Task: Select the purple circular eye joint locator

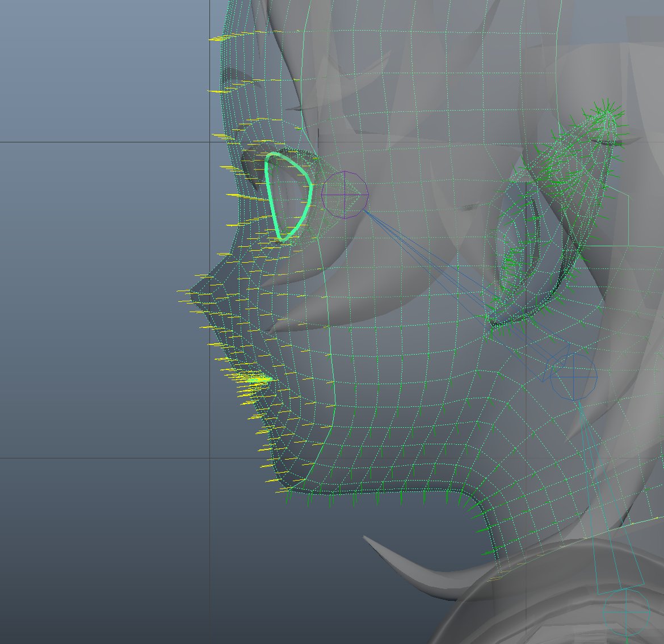Action: (344, 195)
